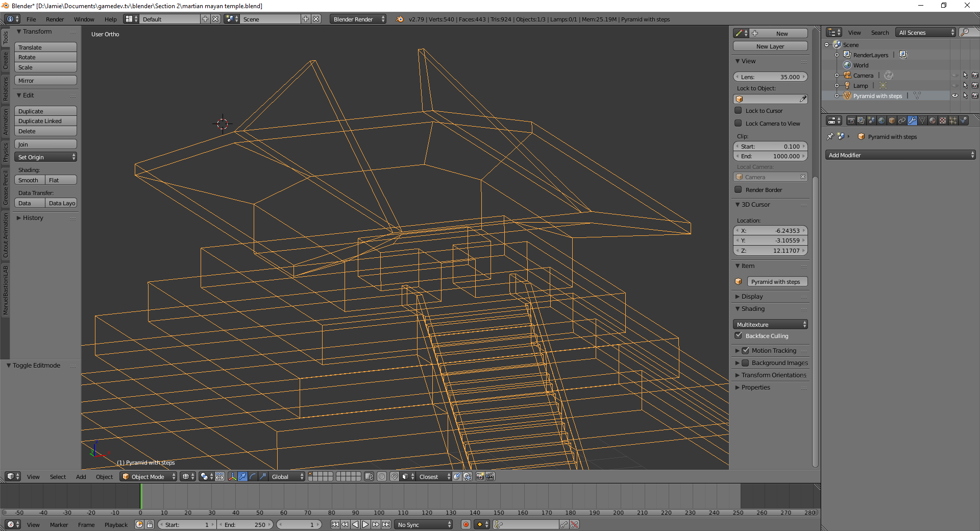Select the rotate manipulator arc icon
This screenshot has width=980, height=531.
(253, 476)
